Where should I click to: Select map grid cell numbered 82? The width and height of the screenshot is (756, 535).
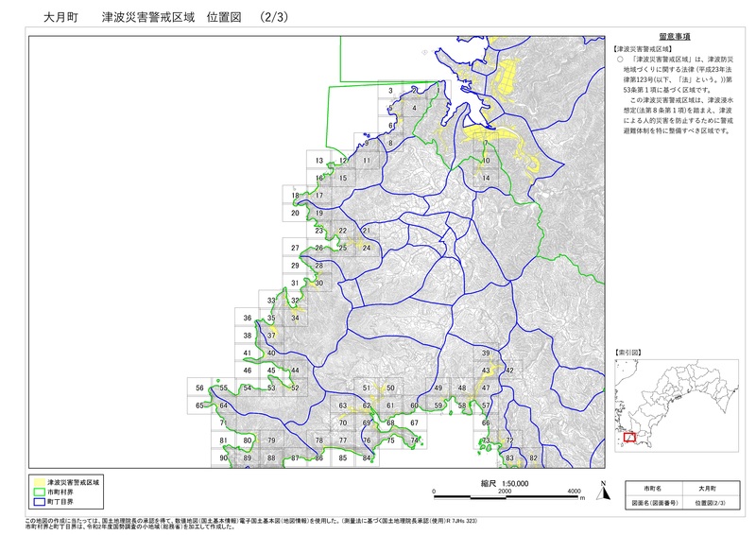(x=533, y=458)
